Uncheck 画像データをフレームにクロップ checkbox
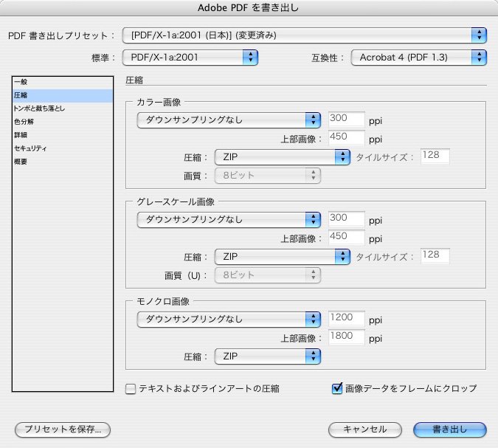498x448 pixels. 337,388
